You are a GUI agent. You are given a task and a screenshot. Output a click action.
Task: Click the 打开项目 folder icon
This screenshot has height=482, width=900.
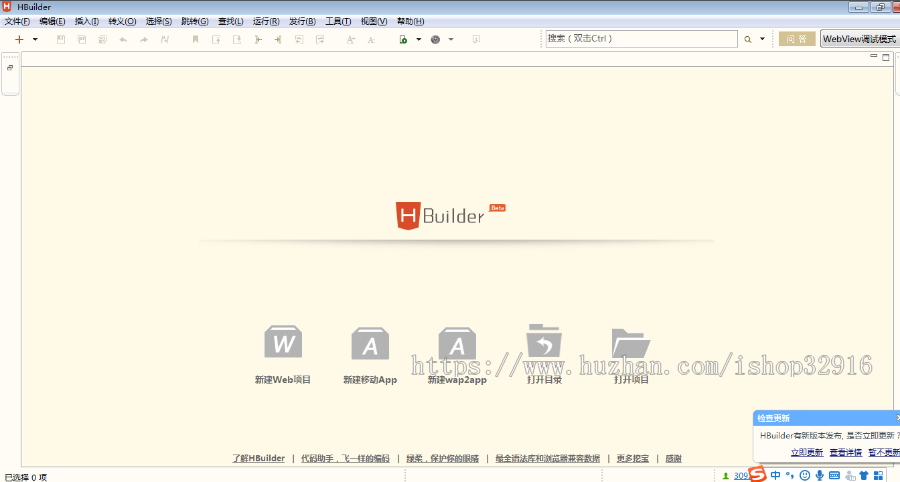click(x=631, y=342)
